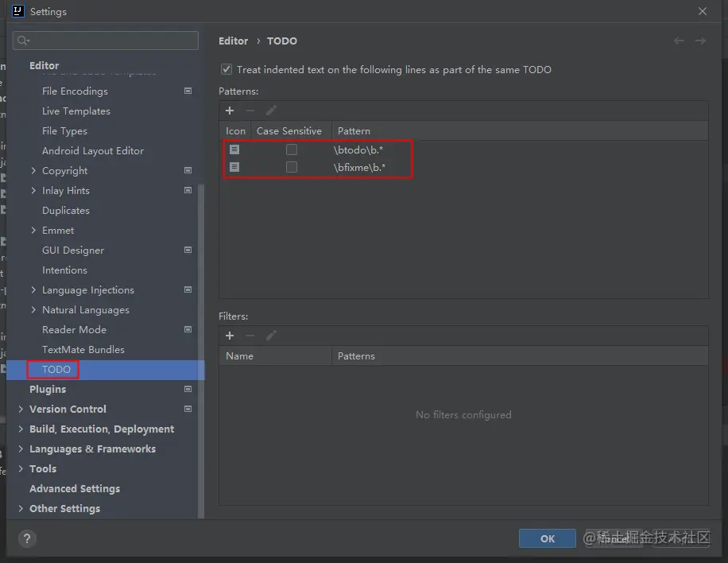Open Android Layout Editor settings
Viewport: 728px width, 563px height.
(93, 151)
